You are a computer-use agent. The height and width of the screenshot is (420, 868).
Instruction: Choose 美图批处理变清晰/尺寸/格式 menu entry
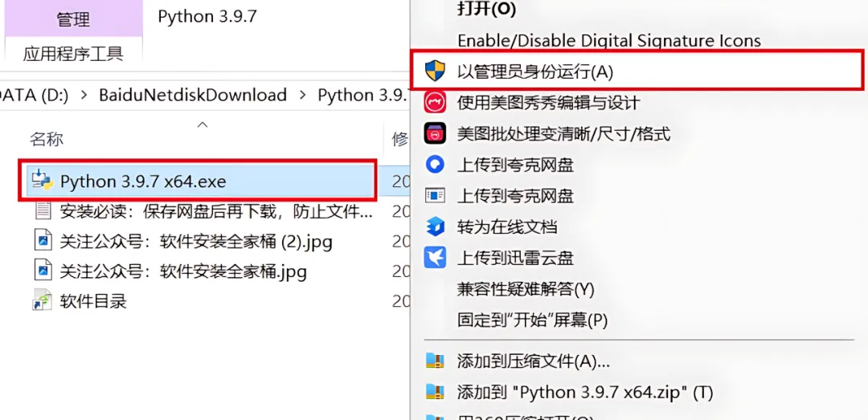click(563, 133)
